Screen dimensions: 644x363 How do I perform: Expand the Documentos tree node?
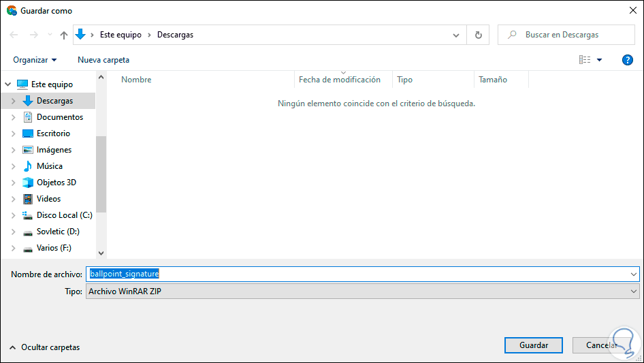pyautogui.click(x=13, y=117)
